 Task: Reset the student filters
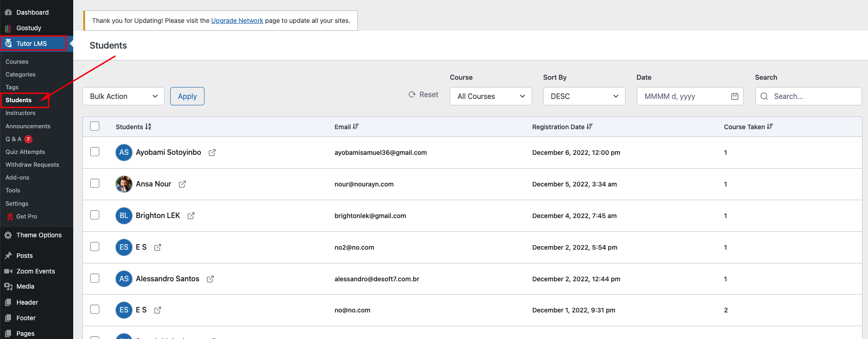tap(423, 94)
